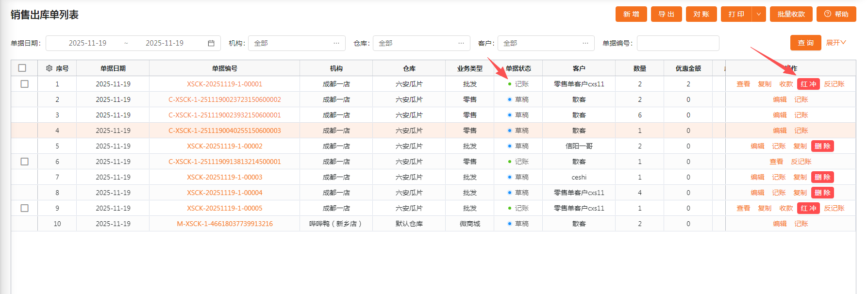Click 反记账 on row 6

[801, 162]
